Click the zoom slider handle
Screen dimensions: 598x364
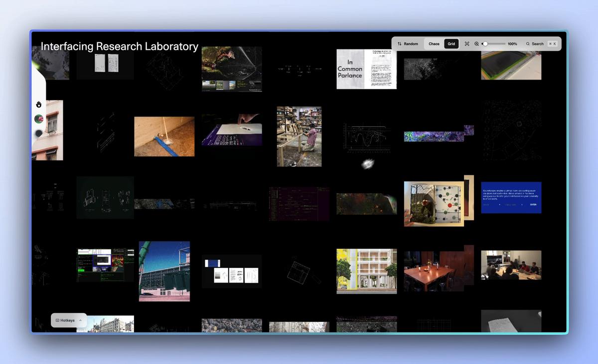(x=485, y=44)
